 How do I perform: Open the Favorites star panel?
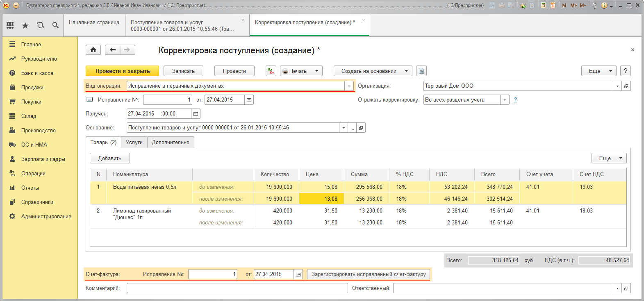click(x=25, y=25)
